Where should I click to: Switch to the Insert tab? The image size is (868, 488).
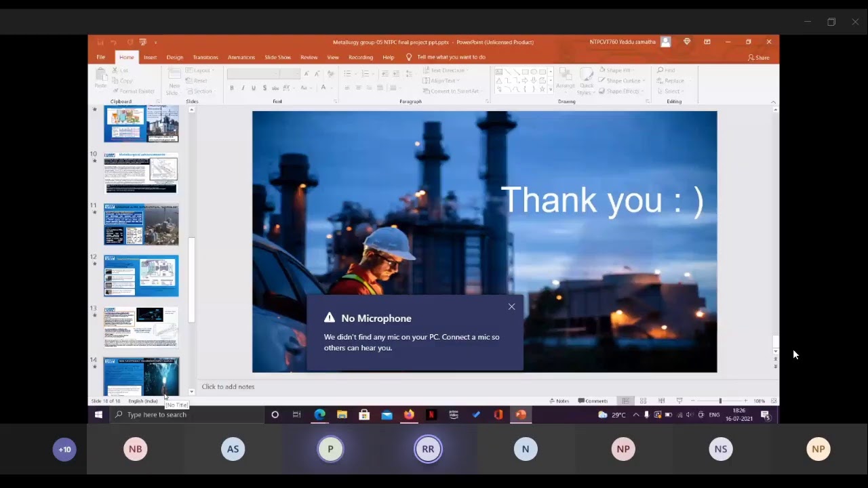150,58
